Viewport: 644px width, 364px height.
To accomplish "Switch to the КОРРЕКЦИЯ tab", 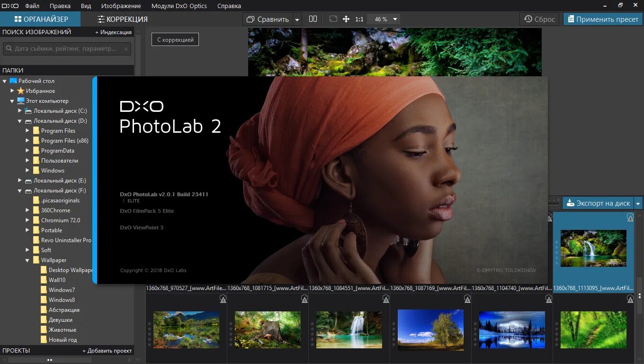I will click(x=123, y=19).
